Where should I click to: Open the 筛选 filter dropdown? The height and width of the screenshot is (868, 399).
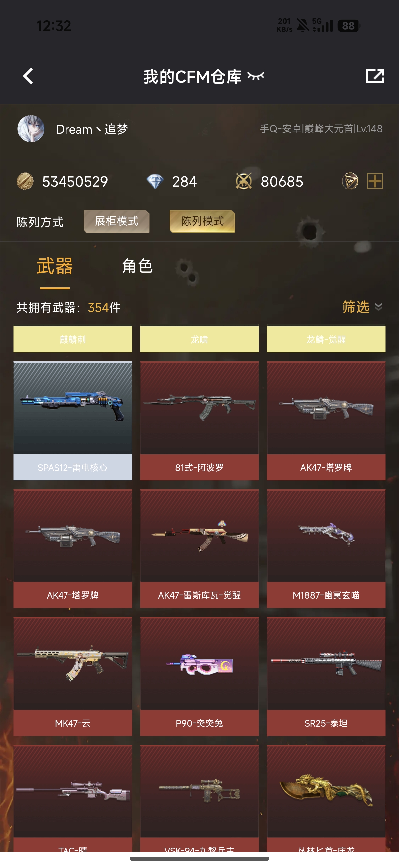[356, 307]
